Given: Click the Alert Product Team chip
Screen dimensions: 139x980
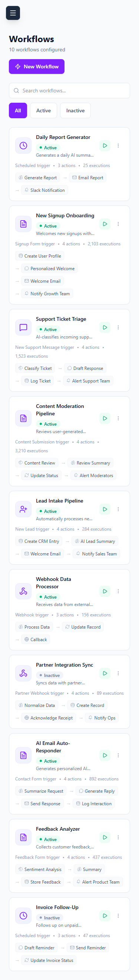Looking at the screenshot, I should pos(98,882).
